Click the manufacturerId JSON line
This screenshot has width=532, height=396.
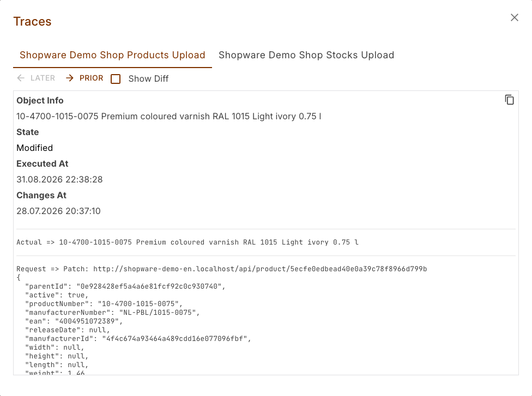point(138,339)
